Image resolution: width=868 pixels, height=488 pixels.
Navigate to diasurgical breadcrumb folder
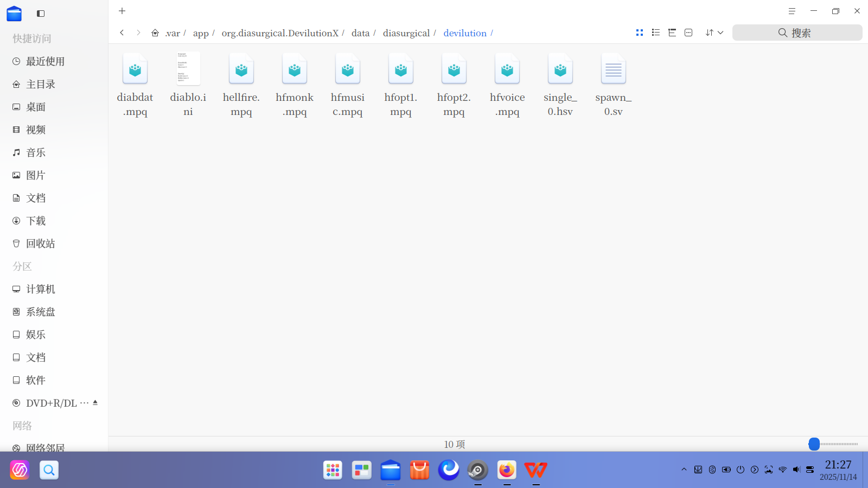(406, 33)
